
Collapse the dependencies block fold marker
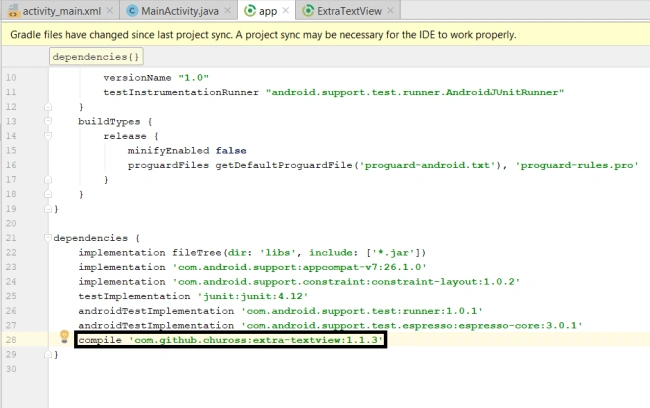tap(48, 238)
